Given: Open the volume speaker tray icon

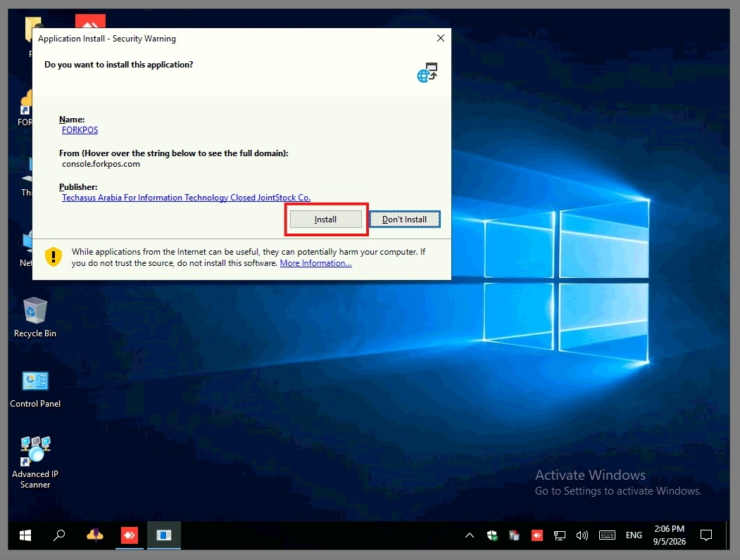Looking at the screenshot, I should tap(582, 535).
